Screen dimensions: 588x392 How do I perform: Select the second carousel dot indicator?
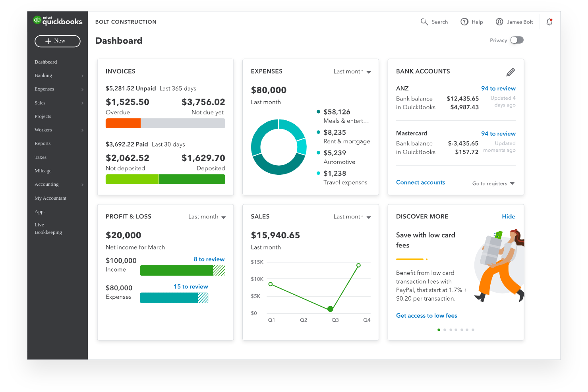tap(445, 330)
